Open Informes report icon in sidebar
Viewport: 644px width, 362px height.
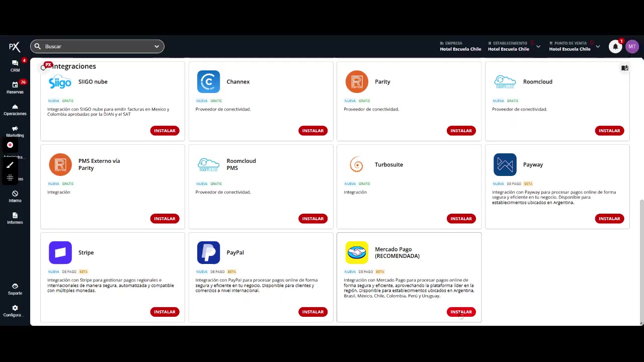click(15, 216)
